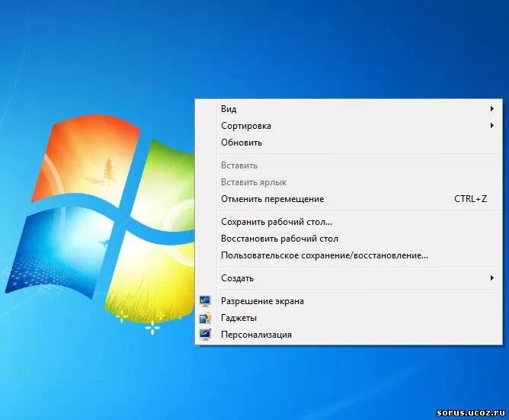Choose Восстановить рабочий стол
Viewport: 509px width, 420px height.
tap(348, 239)
